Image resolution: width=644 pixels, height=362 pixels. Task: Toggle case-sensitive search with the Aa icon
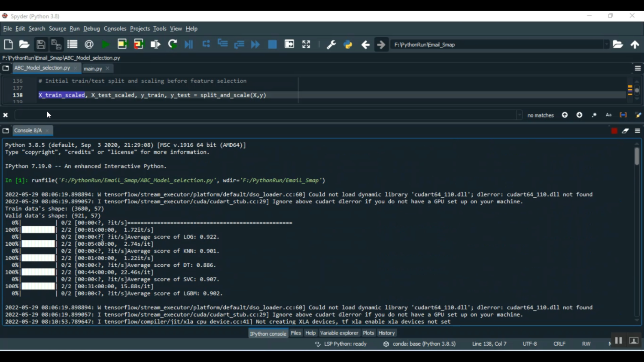[x=608, y=115]
